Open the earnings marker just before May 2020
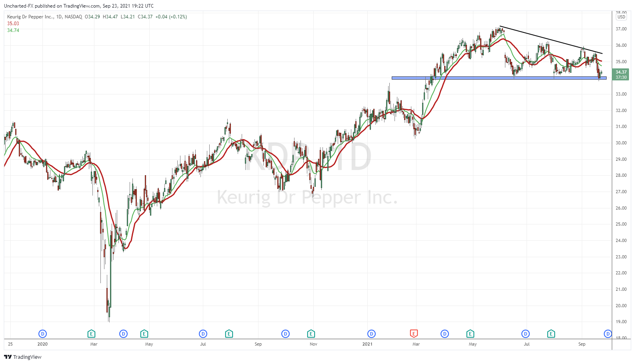Screen dimensions: 635x364 [144, 334]
